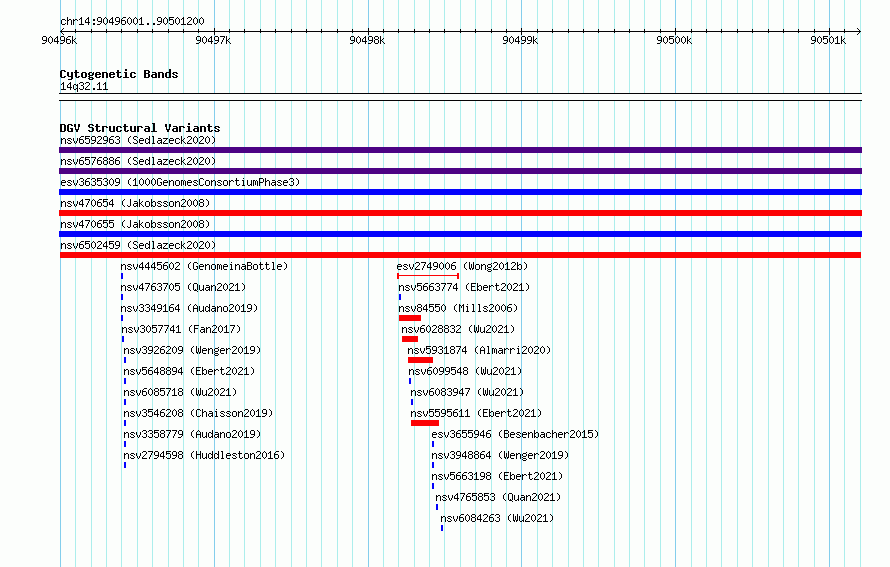Select esv3655946 (Besenbacher2015) label
Viewport: 890px width, 567px height.
[x=515, y=434]
